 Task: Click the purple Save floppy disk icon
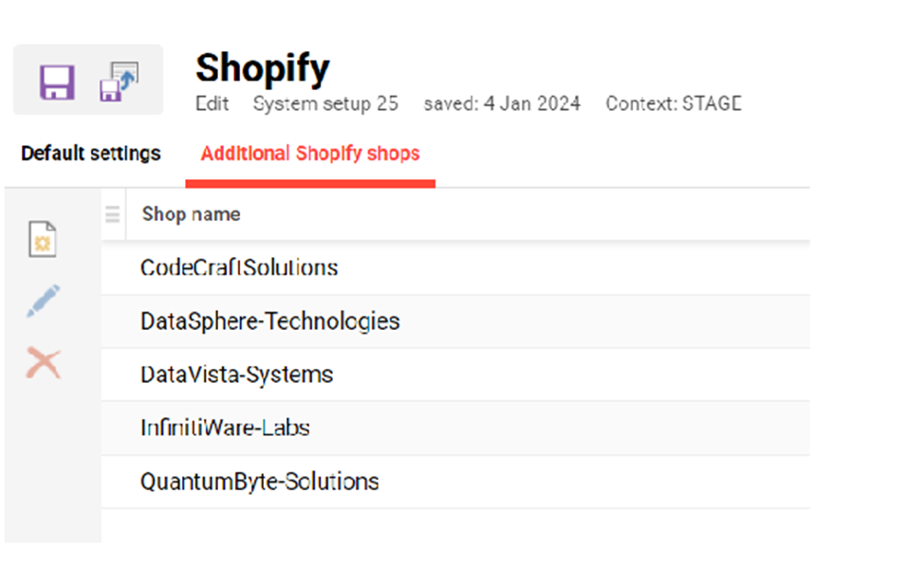tap(57, 82)
